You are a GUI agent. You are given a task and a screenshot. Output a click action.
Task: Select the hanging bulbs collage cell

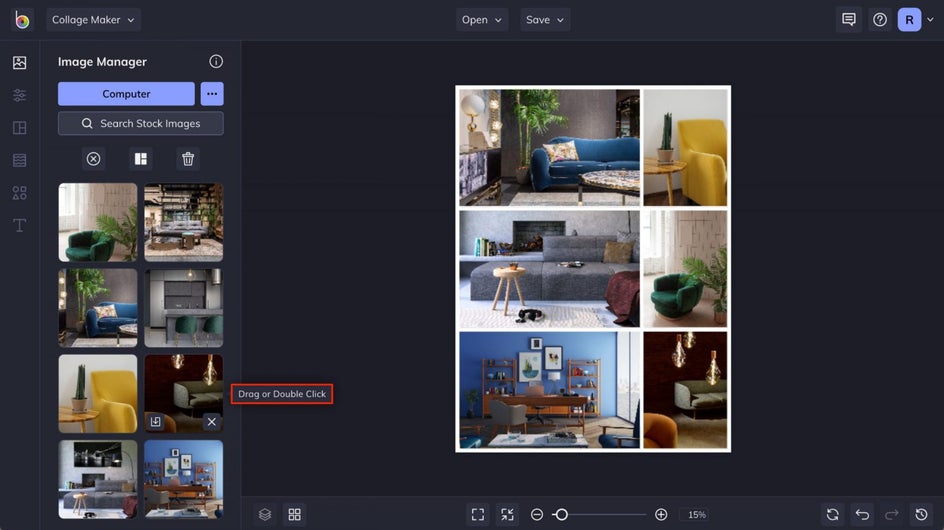pos(685,390)
